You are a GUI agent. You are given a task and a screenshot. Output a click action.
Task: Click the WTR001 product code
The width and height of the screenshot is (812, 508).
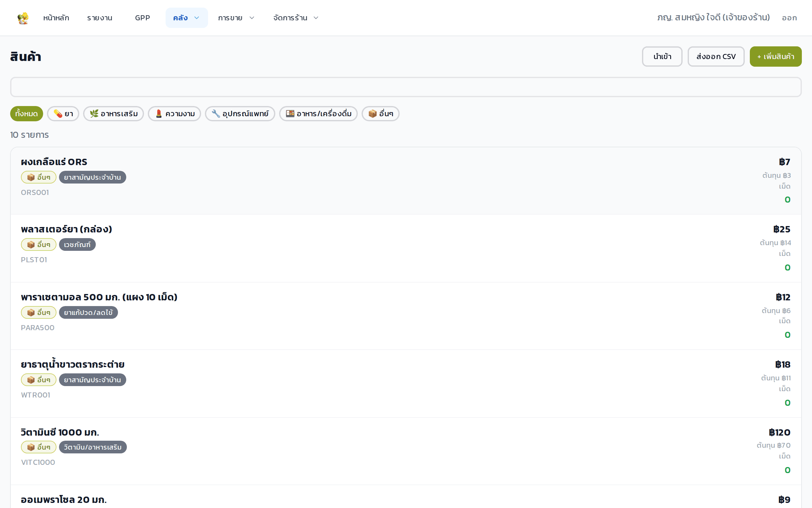[36, 395]
